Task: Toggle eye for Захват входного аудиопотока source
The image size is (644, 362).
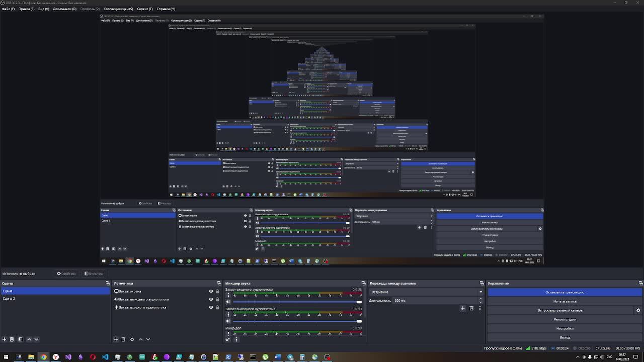Action: [x=211, y=307]
